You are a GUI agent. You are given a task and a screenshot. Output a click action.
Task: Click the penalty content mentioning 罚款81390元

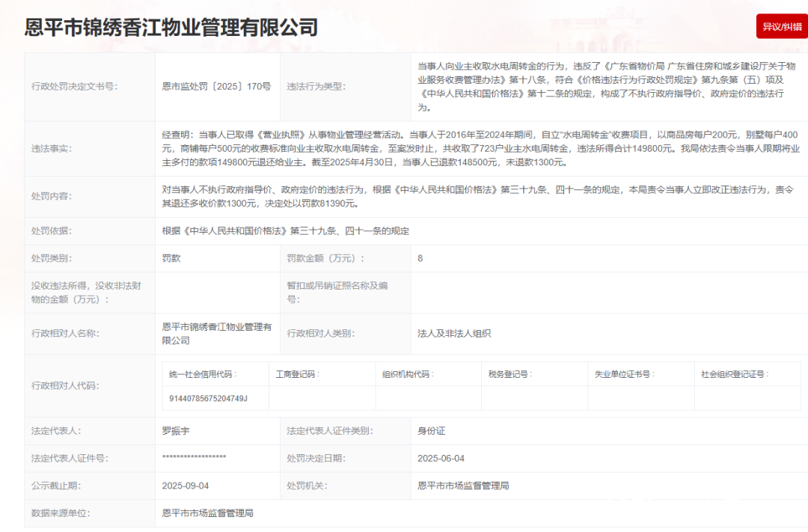pyautogui.click(x=477, y=196)
